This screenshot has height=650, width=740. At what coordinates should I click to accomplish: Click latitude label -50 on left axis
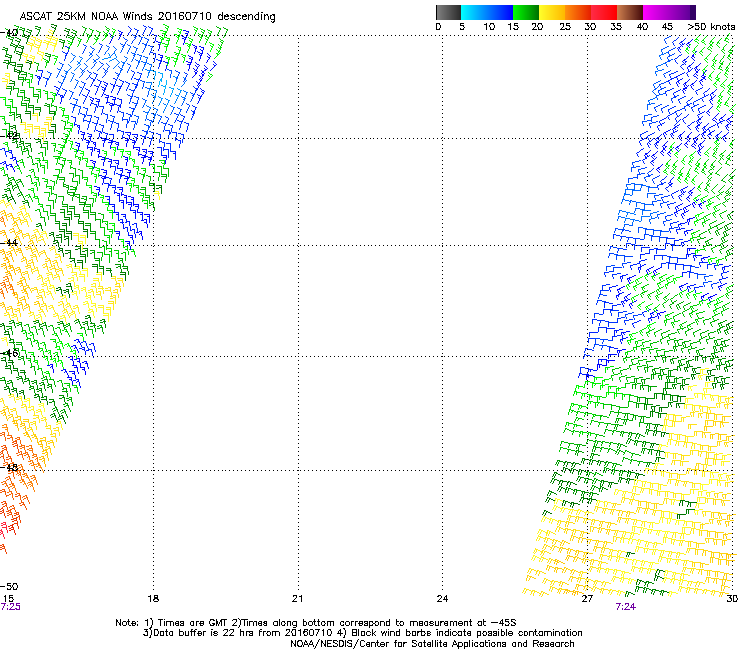tap(9, 587)
